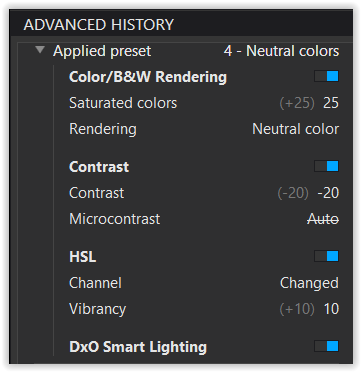Click the Microcontrast row
This screenshot has height=372, width=361.
pos(204,219)
